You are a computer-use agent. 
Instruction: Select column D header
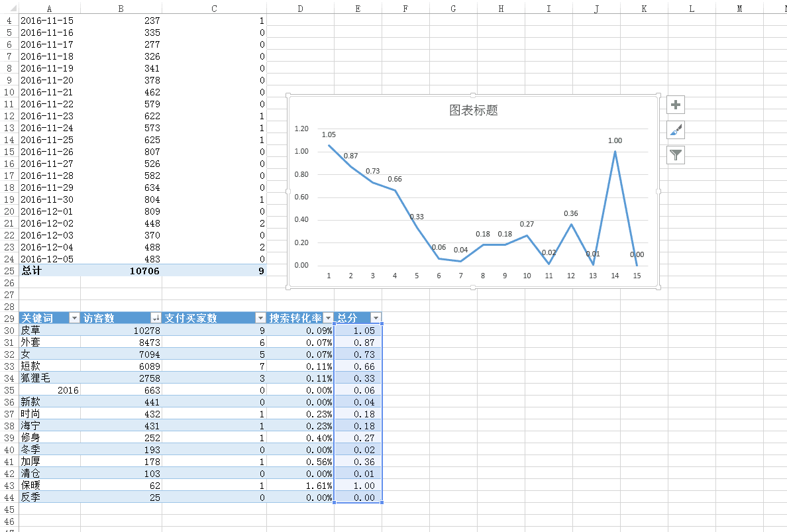[300, 9]
